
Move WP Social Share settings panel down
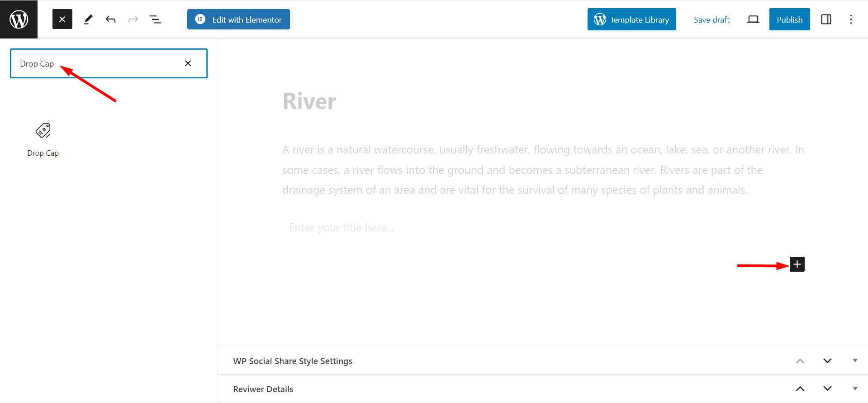(x=827, y=361)
